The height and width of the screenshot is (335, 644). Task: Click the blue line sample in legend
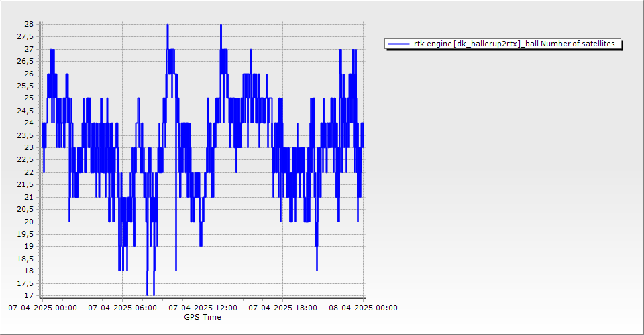[x=398, y=44]
